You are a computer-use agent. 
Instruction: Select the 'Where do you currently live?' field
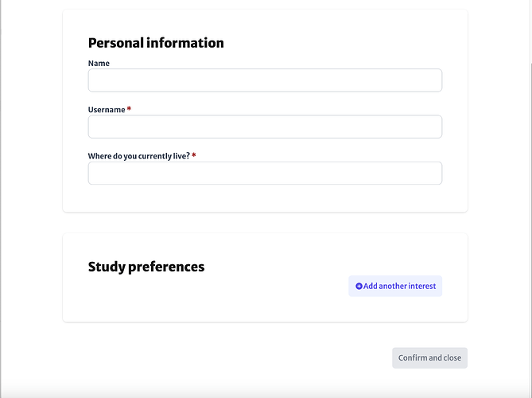pyautogui.click(x=265, y=174)
